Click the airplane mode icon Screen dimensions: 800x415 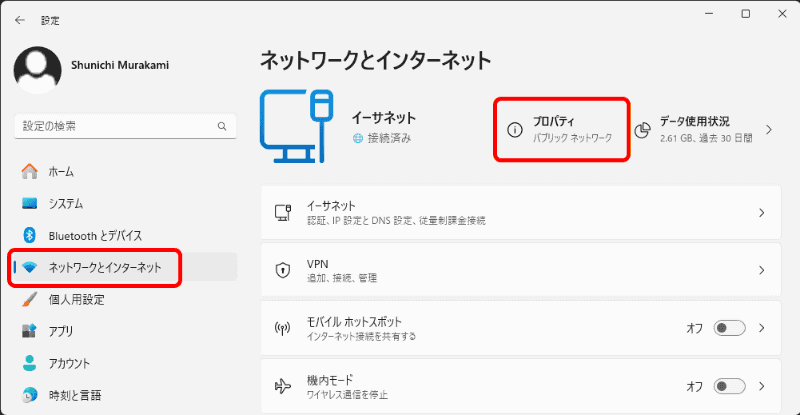(x=283, y=386)
